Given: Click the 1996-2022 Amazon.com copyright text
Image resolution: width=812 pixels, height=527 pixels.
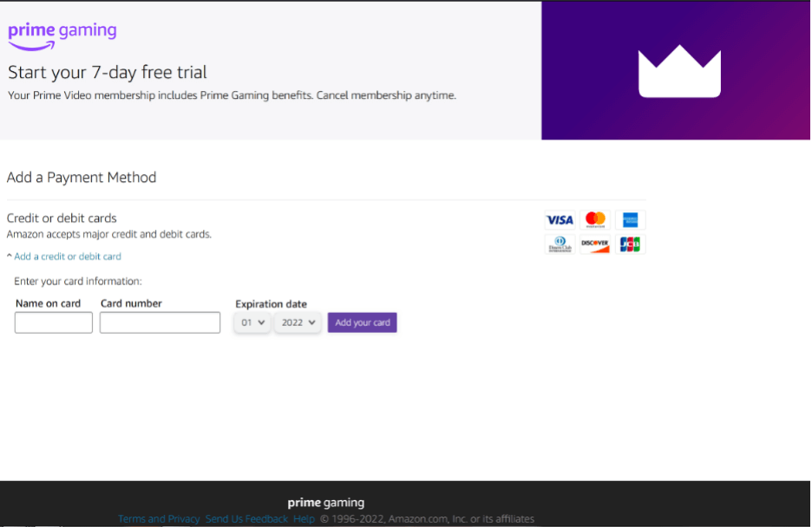Looking at the screenshot, I should (x=427, y=518).
